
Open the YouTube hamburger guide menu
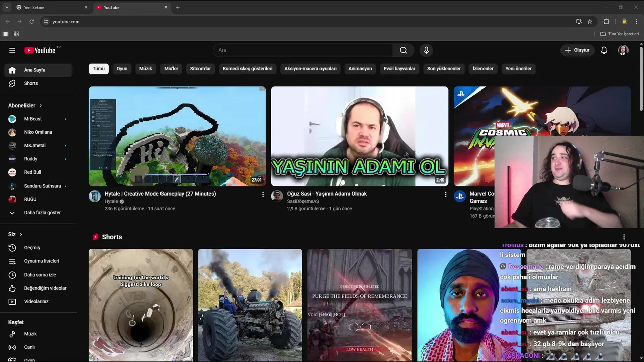[x=12, y=50]
